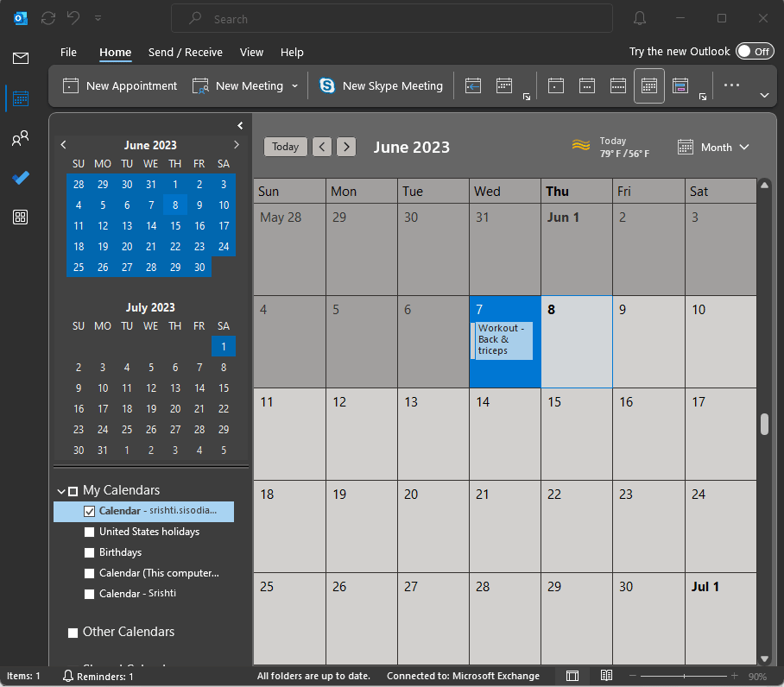This screenshot has width=784, height=687.
Task: Open the New Meeting dropdown arrow
Action: pos(294,85)
